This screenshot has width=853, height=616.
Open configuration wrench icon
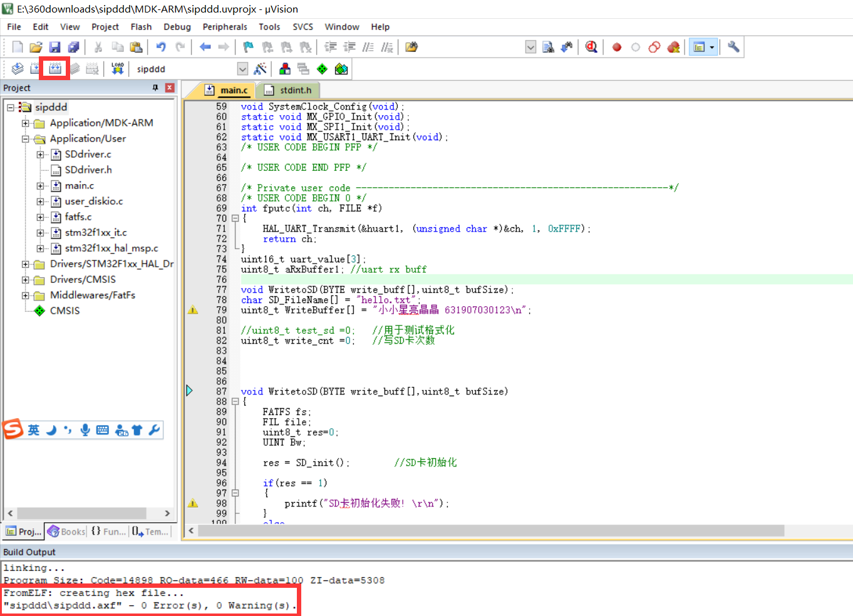point(733,47)
